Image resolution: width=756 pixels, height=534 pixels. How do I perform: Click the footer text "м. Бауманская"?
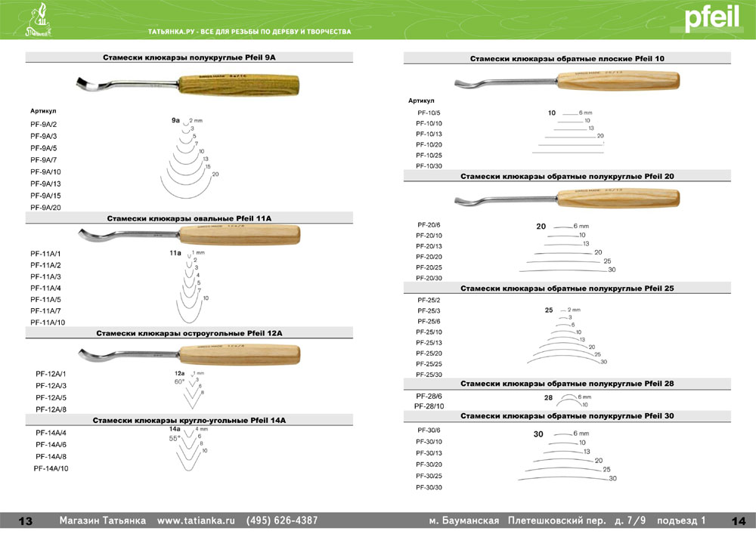pyautogui.click(x=464, y=520)
